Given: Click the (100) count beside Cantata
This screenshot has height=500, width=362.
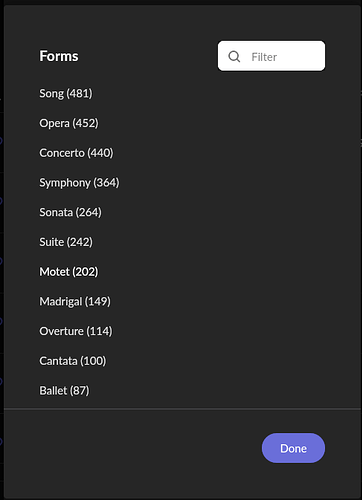Looking at the screenshot, I should pos(93,361).
